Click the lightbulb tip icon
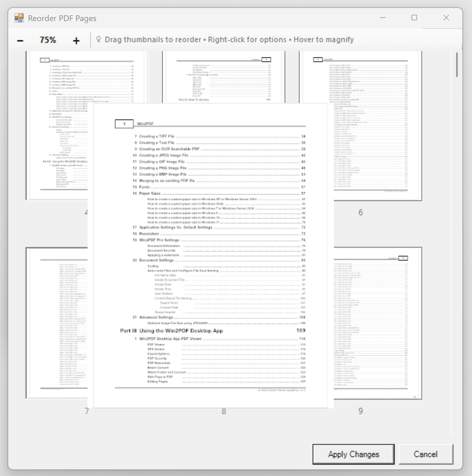Viewport: 472px width, 476px height. 99,39
